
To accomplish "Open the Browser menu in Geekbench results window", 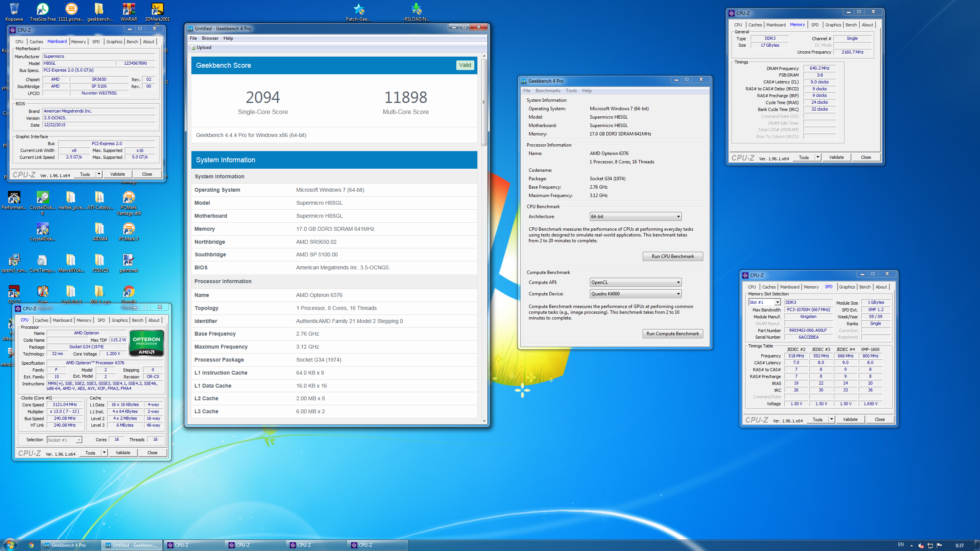I will [x=210, y=38].
